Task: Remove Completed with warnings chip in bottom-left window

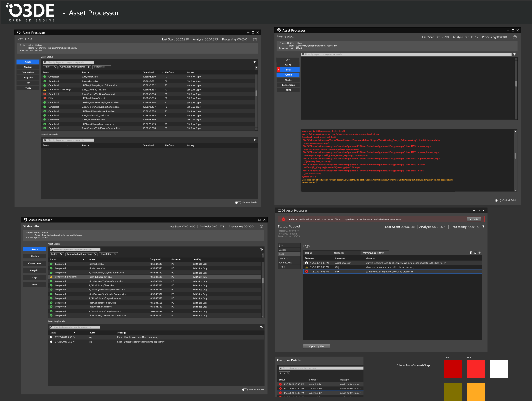Action: (x=95, y=254)
